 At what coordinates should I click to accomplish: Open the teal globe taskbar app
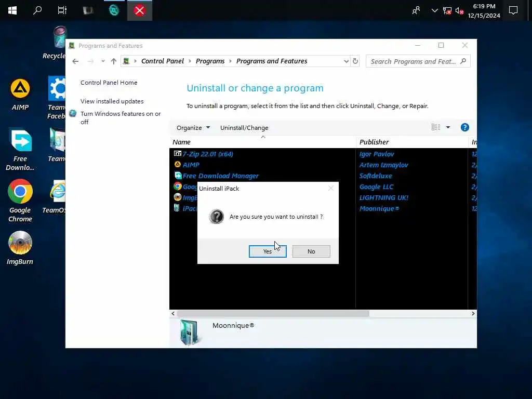coord(114,10)
